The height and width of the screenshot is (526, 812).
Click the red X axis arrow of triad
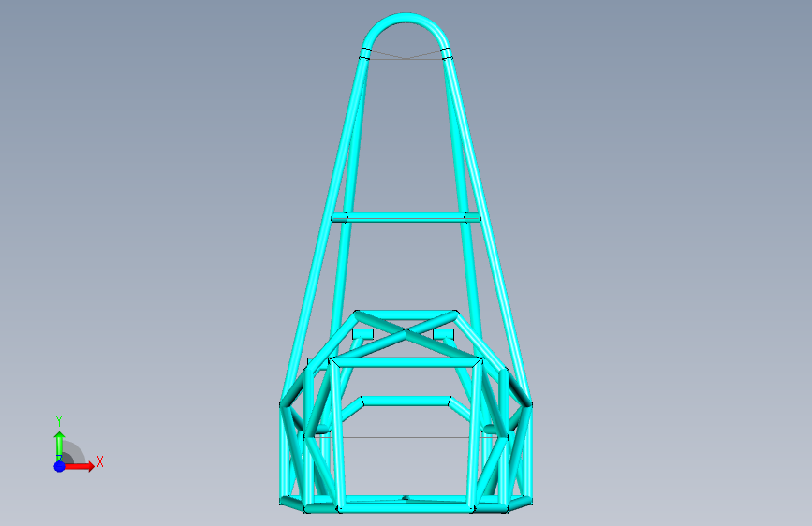[80, 466]
